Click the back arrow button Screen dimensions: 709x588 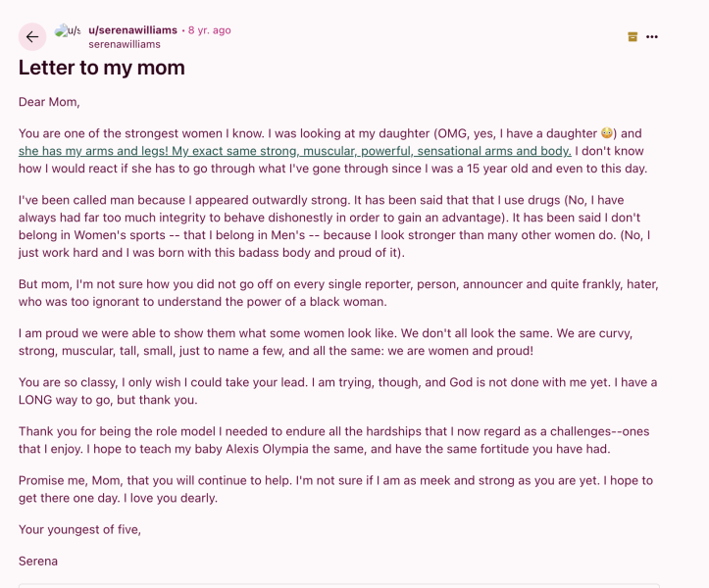point(32,37)
